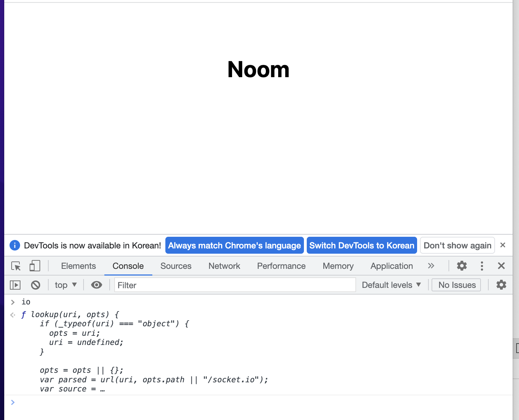This screenshot has width=519, height=420.
Task: Open the Default levels dropdown
Action: click(x=391, y=285)
